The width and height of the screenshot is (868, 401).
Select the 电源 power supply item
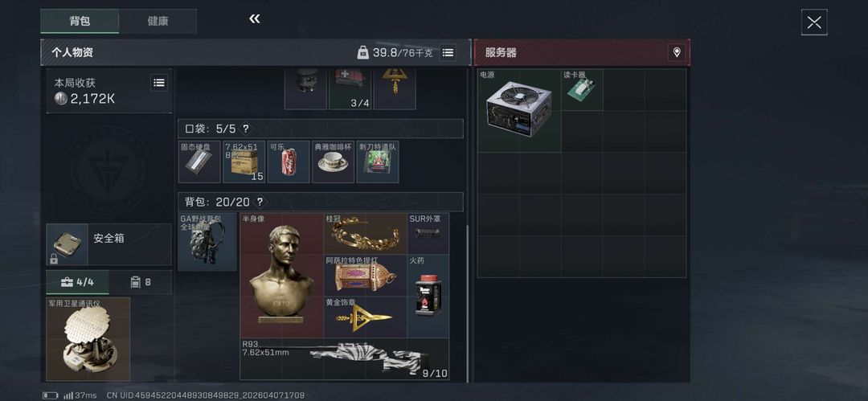tap(519, 111)
